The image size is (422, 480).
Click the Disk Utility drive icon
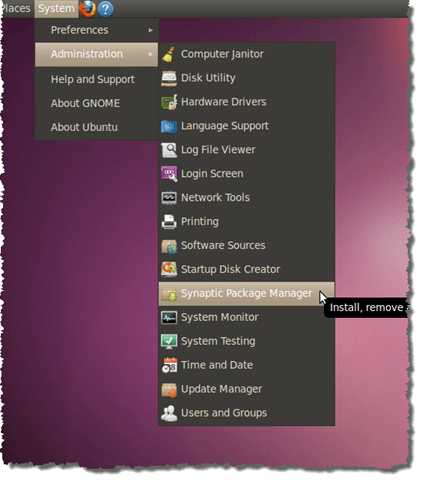click(x=169, y=78)
